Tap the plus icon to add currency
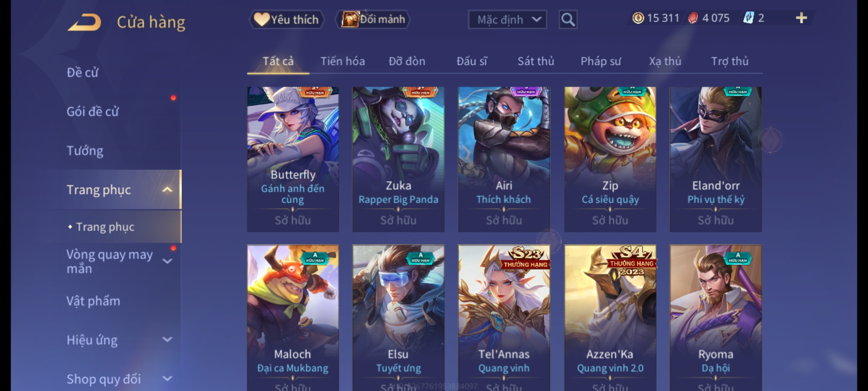 (x=801, y=18)
